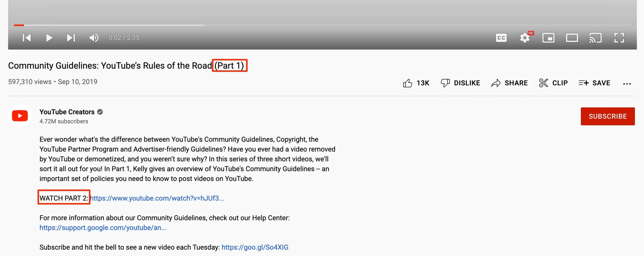Toggle closed captions CC
This screenshot has width=644, height=256.
pos(501,38)
